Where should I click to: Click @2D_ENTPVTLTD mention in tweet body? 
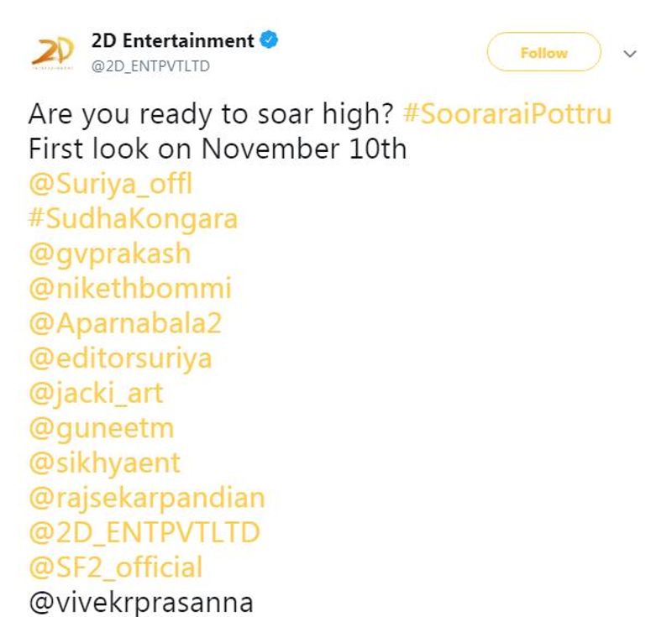coord(144,533)
